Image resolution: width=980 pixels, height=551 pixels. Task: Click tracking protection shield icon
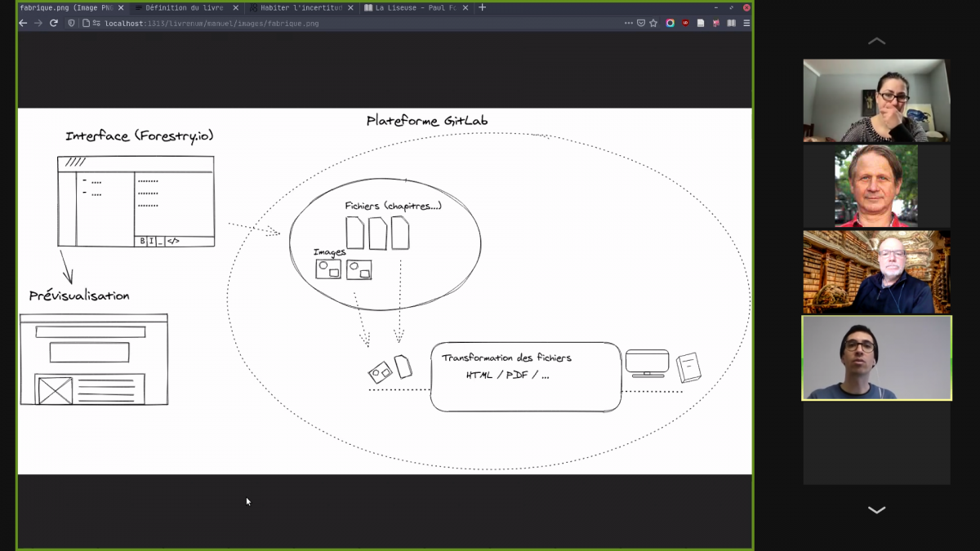[72, 24]
